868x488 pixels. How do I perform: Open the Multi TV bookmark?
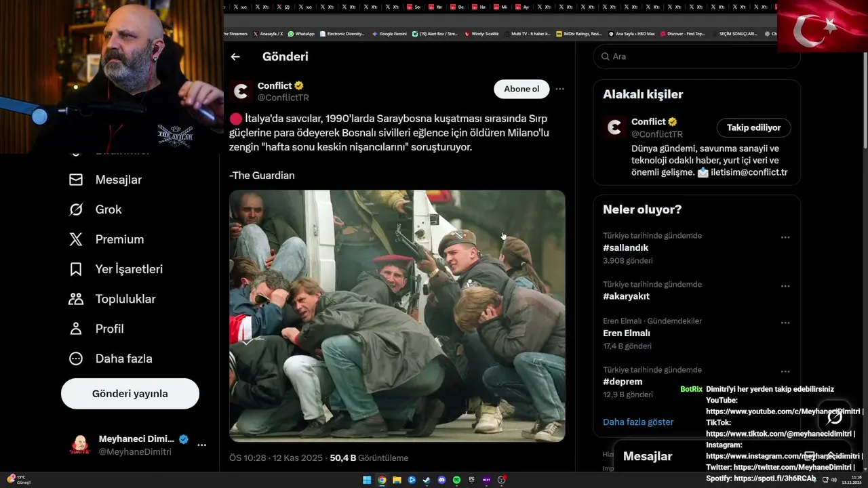pyautogui.click(x=528, y=33)
